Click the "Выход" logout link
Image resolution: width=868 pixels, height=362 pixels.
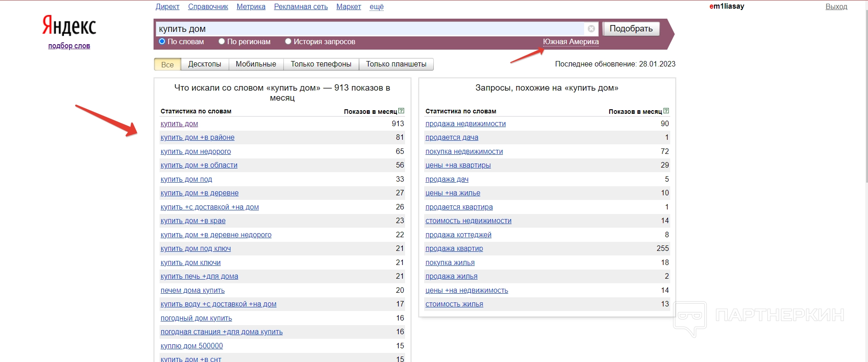[836, 6]
